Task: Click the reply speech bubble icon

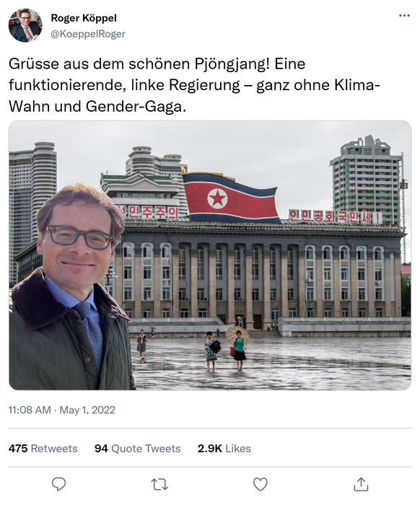Action: (x=59, y=484)
